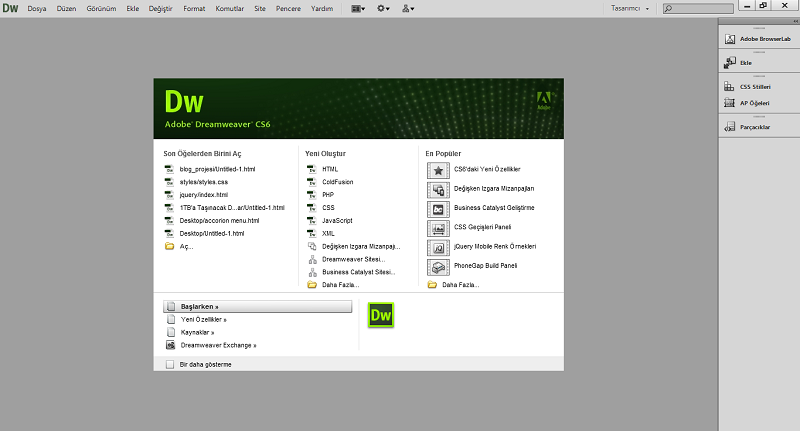Viewport: 800px width, 431px height.
Task: Click the HTML file icon under Yeni Oluştur
Action: (x=312, y=169)
